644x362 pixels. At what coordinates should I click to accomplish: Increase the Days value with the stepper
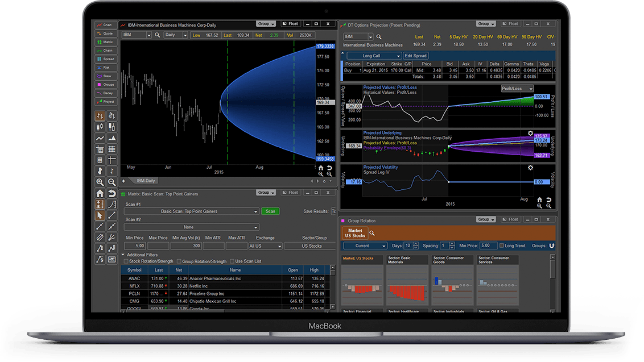coord(416,244)
